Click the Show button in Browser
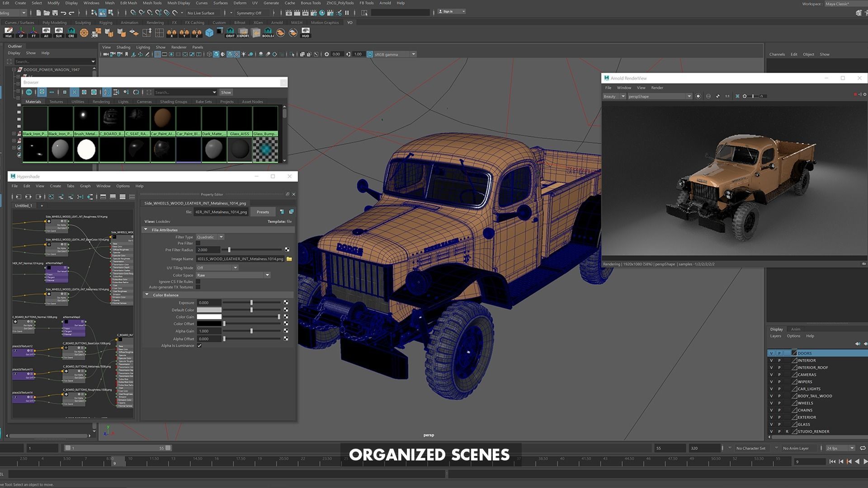 click(226, 92)
